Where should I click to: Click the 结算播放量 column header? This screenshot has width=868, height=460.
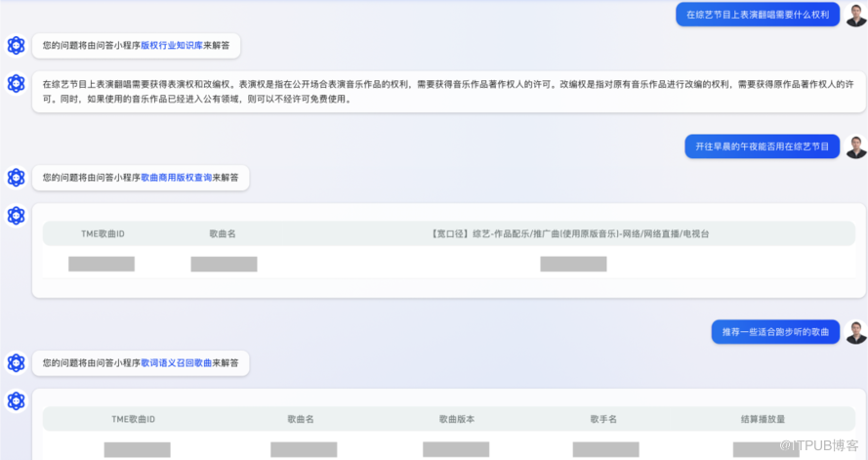pos(763,420)
